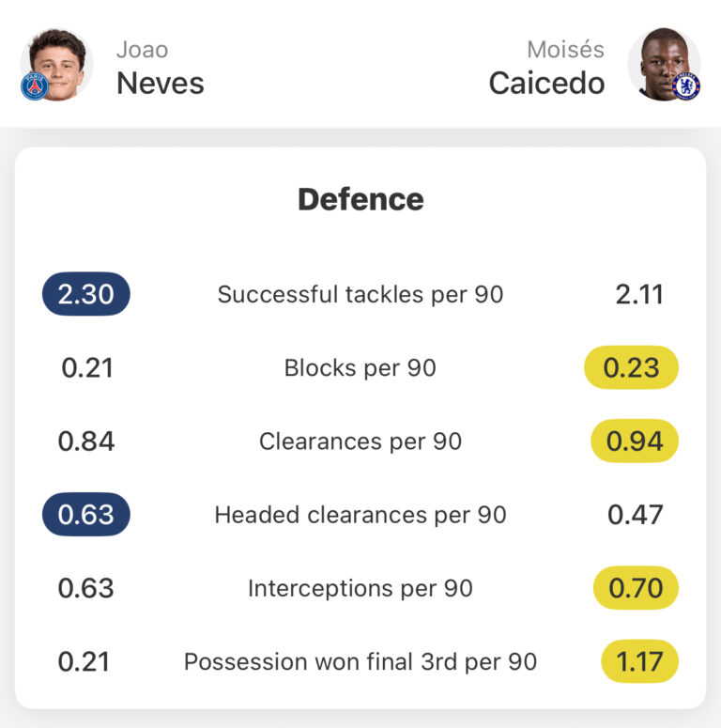Screen dimensions: 721x728
Task: Click the Chelsea club badge icon
Action: click(x=686, y=86)
